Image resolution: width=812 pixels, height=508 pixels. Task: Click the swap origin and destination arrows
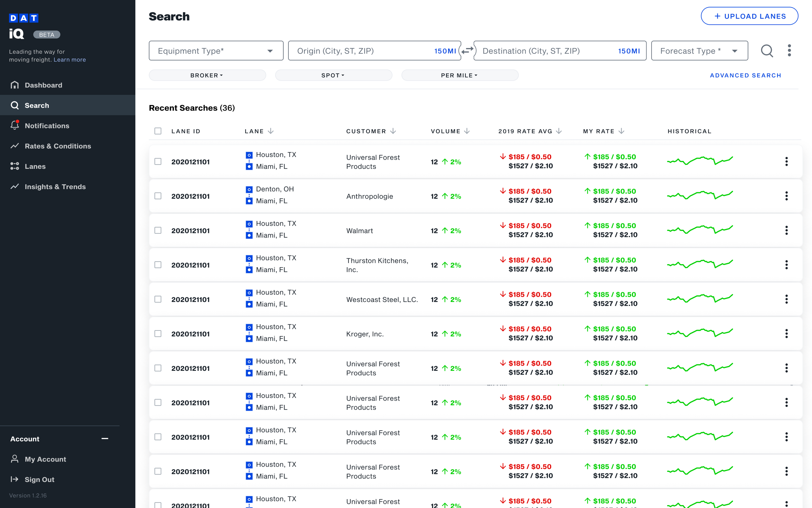pyautogui.click(x=467, y=50)
